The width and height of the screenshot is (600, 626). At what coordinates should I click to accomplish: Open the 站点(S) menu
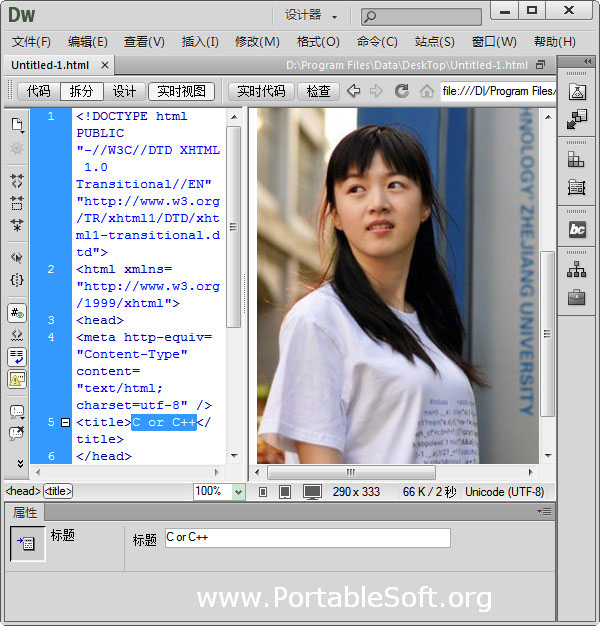click(x=435, y=42)
